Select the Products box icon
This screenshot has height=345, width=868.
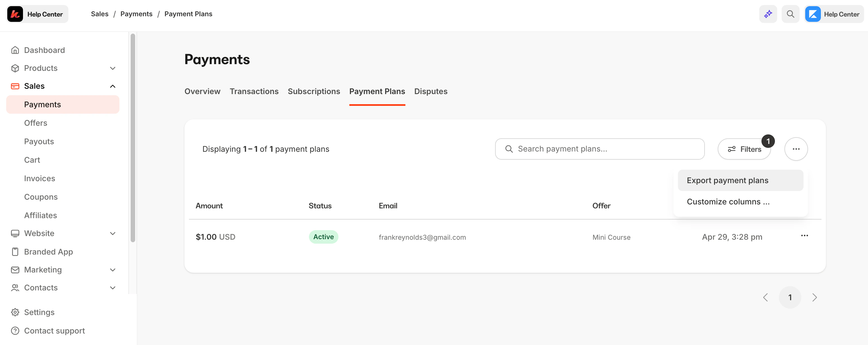click(x=15, y=68)
